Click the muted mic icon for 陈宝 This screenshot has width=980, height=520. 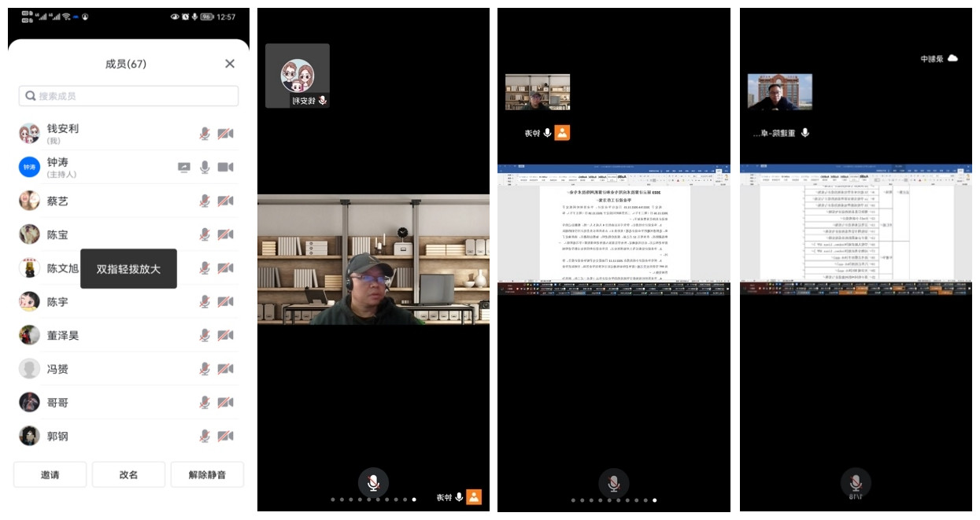[x=205, y=234]
